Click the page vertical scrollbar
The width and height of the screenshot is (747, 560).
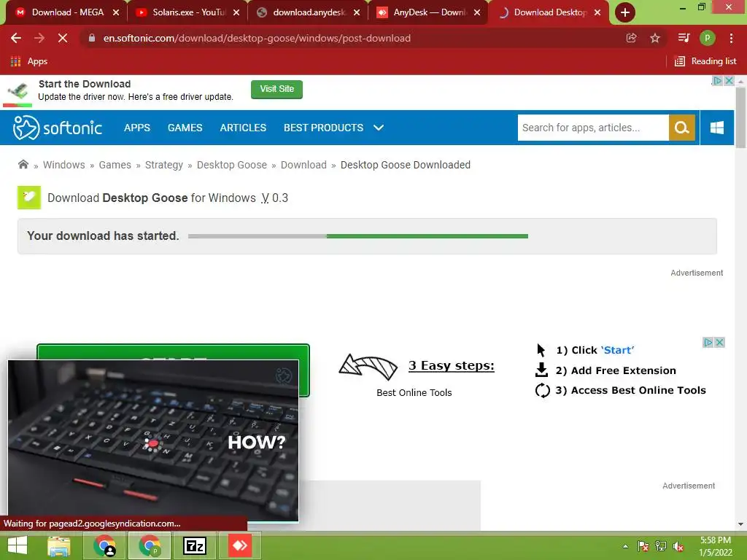pos(740,118)
